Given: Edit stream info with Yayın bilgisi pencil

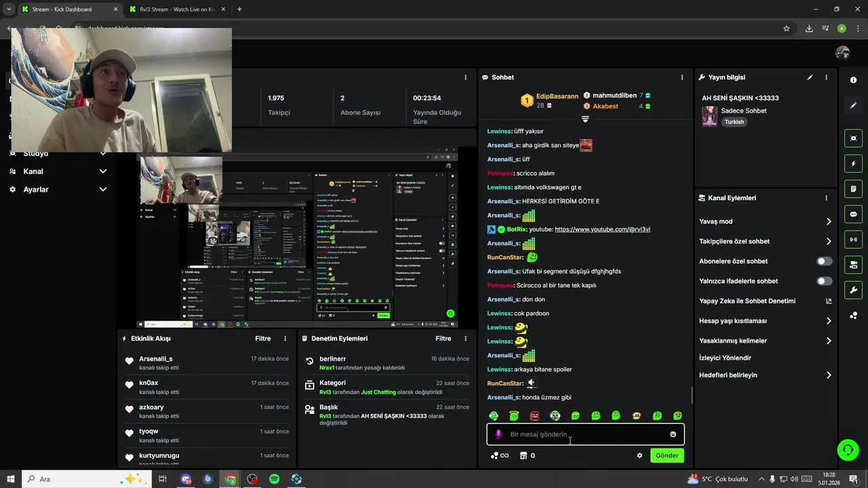Looking at the screenshot, I should point(810,77).
